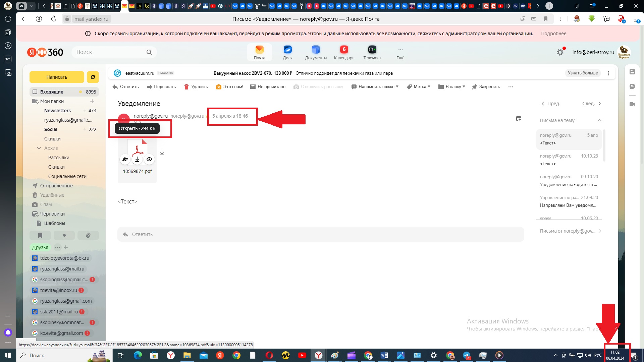Go to previous message Пред.

(551, 104)
